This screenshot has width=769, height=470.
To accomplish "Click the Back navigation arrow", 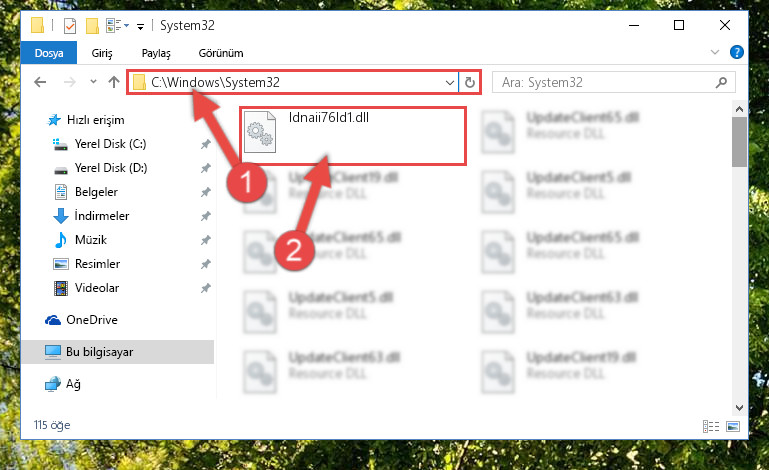I will tap(40, 82).
